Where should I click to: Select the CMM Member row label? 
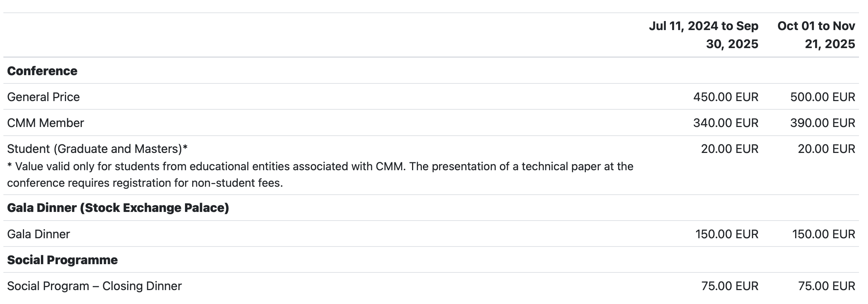pos(45,123)
